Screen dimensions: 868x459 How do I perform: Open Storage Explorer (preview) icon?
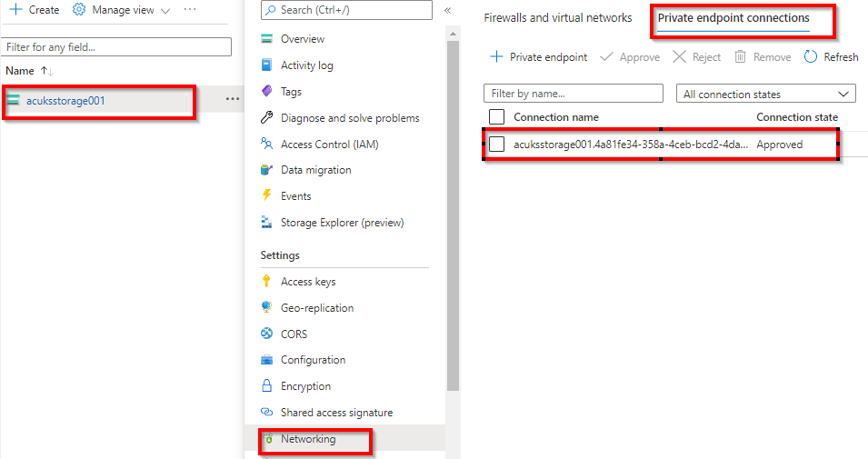click(266, 222)
